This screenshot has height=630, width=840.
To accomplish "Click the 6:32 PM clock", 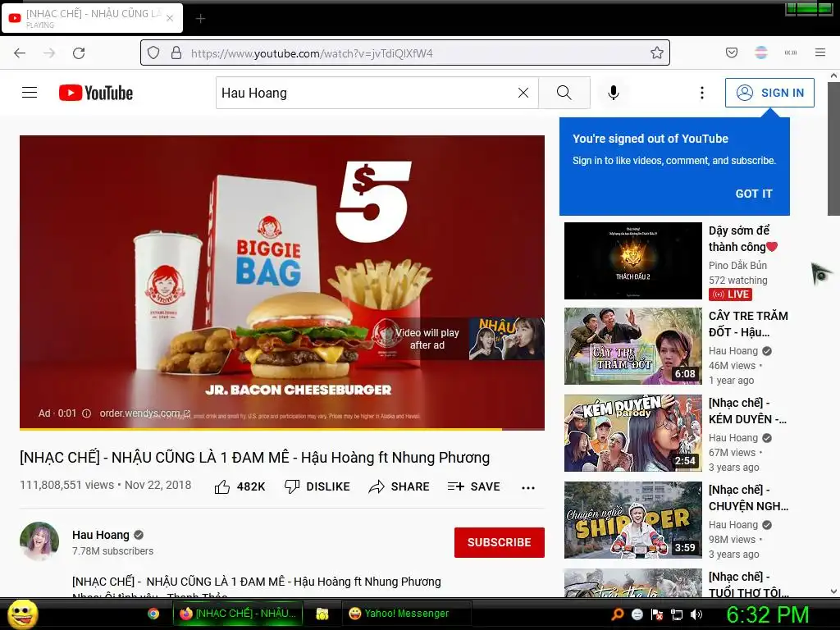I will point(768,614).
